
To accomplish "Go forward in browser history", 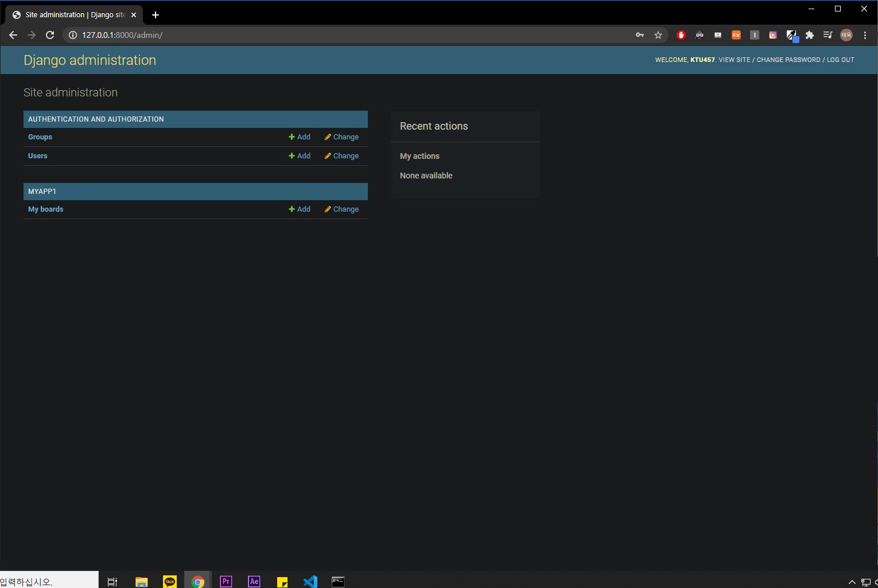I will pos(32,35).
